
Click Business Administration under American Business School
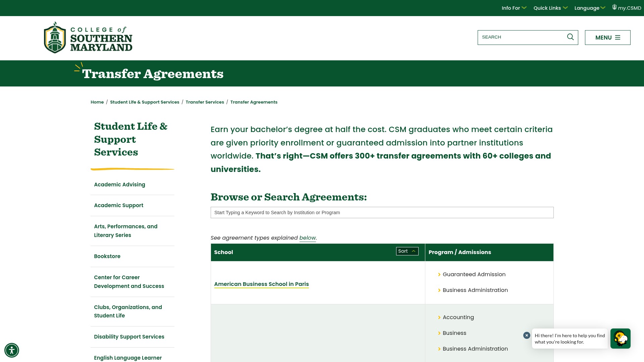pos(475,290)
